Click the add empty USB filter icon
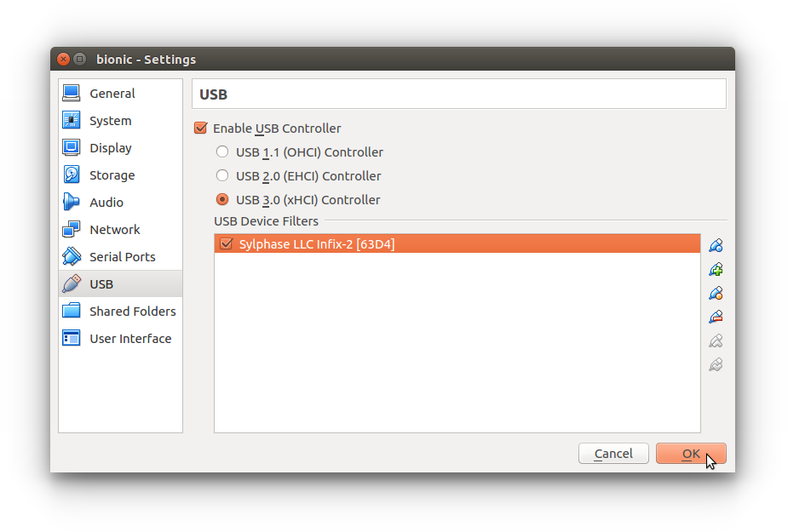Viewport: 788px width, 532px height. (x=716, y=246)
